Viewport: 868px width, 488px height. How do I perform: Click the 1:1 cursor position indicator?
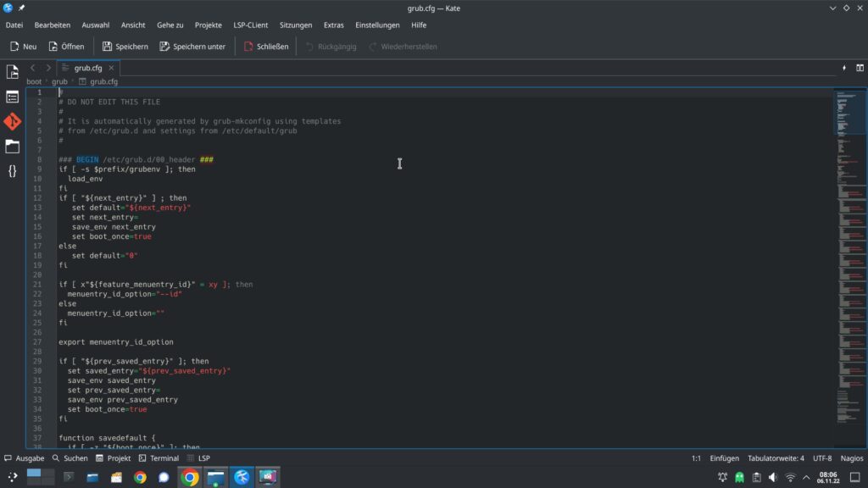[x=696, y=458]
